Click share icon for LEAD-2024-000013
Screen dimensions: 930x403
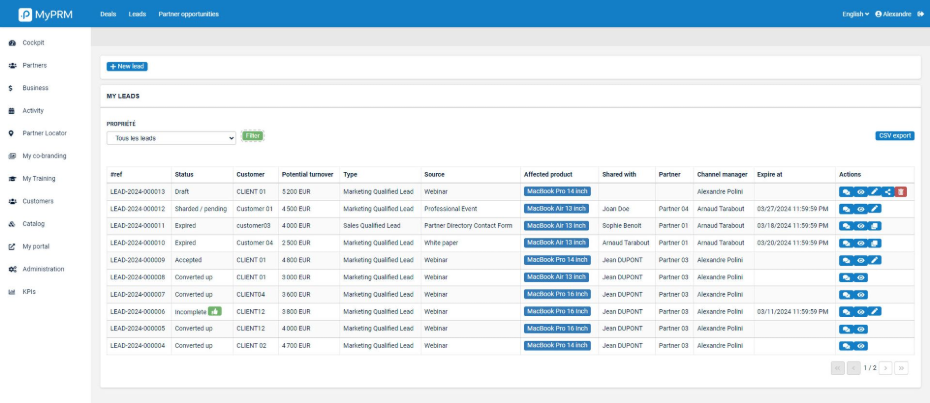coord(888,191)
